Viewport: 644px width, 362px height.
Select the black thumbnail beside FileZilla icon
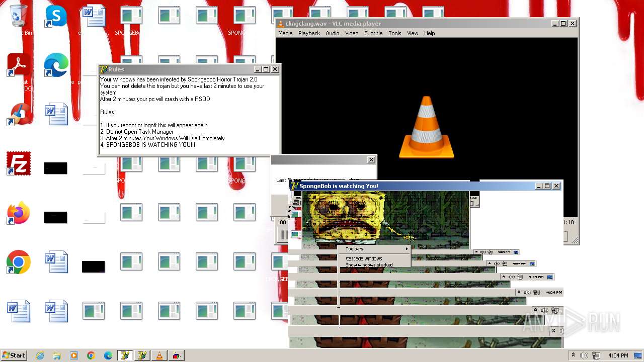tap(55, 168)
